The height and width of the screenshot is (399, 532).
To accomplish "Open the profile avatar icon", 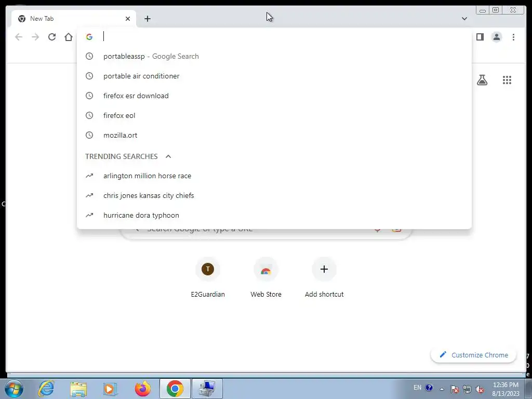I will 496,37.
